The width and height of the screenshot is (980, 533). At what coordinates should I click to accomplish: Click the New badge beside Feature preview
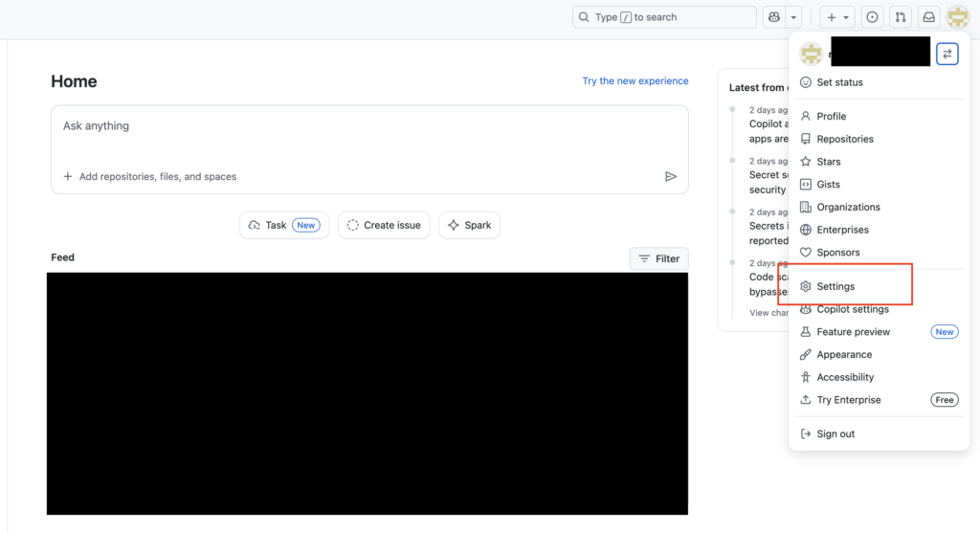[945, 332]
